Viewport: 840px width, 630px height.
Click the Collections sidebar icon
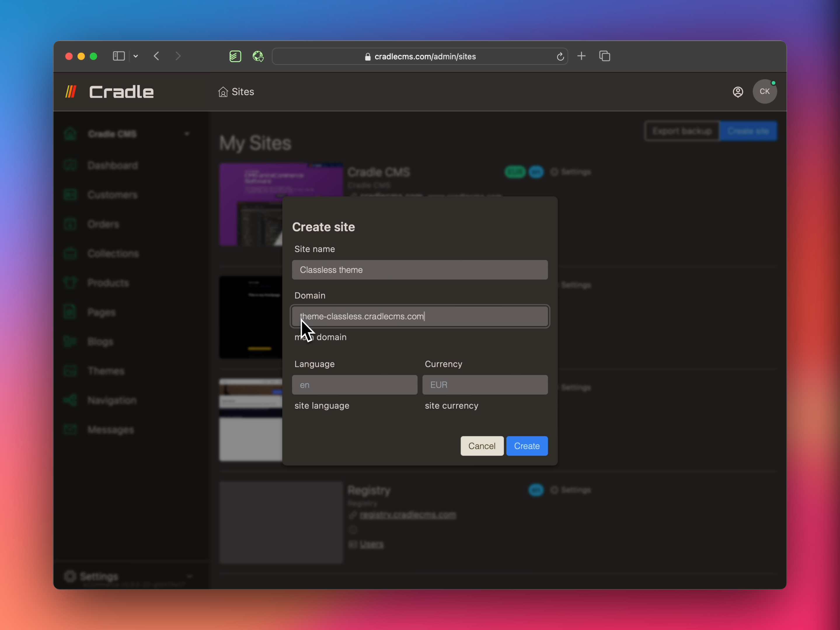(70, 253)
